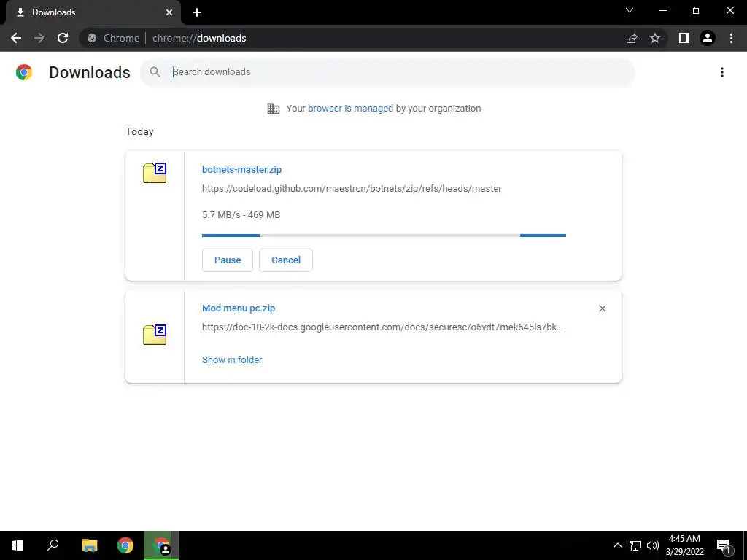Show hidden system tray icons
747x560 pixels.
click(x=617, y=545)
